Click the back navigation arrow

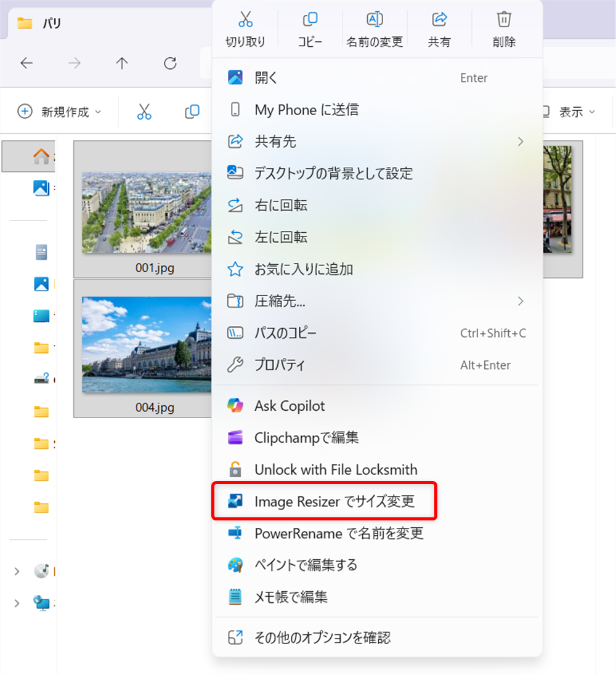pos(26,63)
